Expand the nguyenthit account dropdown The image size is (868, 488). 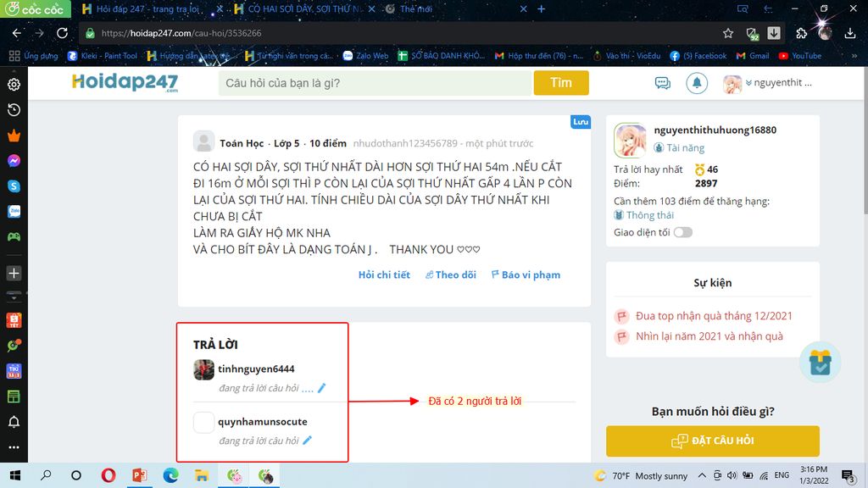pyautogui.click(x=778, y=83)
